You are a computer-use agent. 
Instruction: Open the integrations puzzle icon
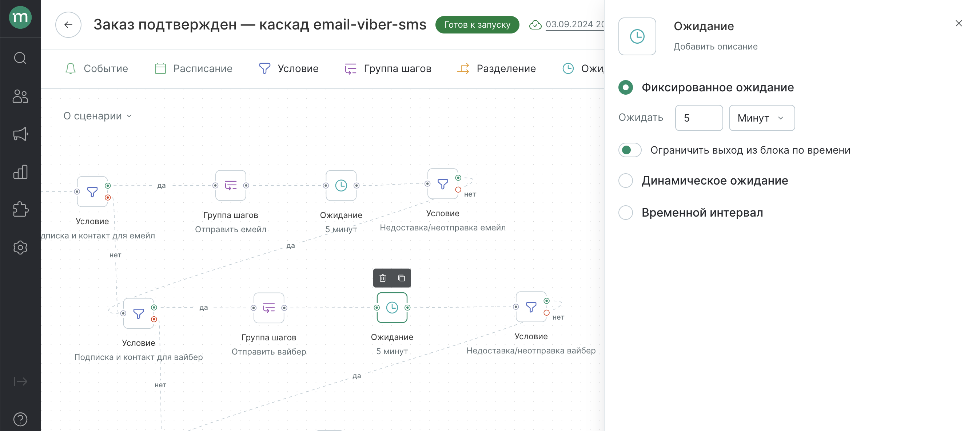tap(20, 209)
